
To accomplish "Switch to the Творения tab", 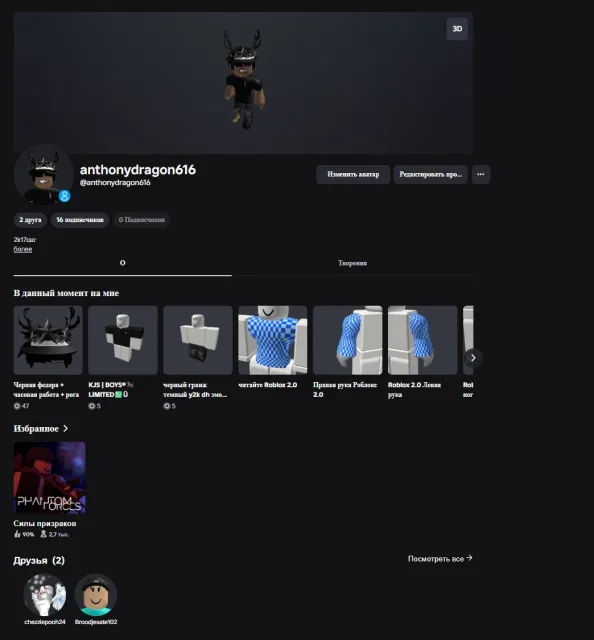I will click(352, 263).
